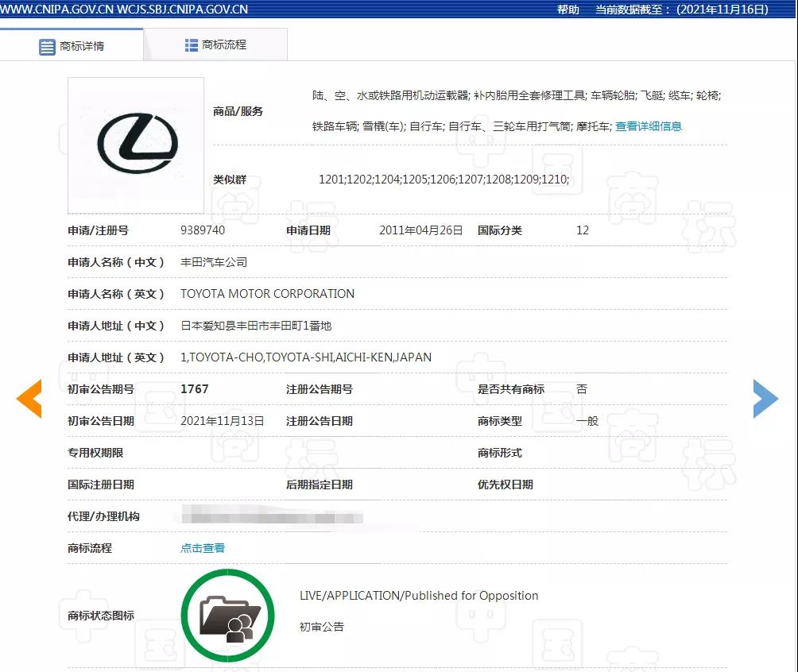Select address 日本爱知县丰田市丰田町1番地

[x=256, y=326]
